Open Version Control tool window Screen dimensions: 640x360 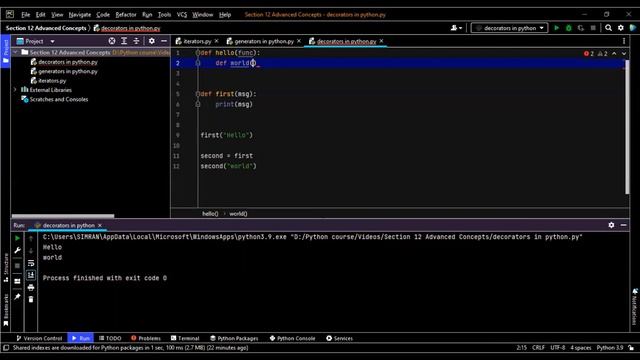39,338
